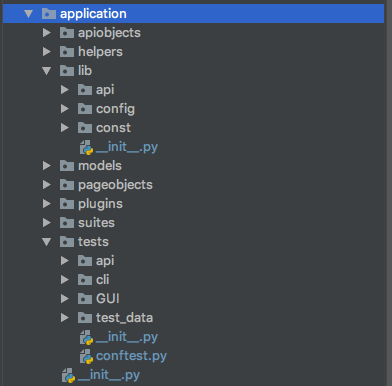Click the application folder icon
392x386 pixels.
pos(49,14)
